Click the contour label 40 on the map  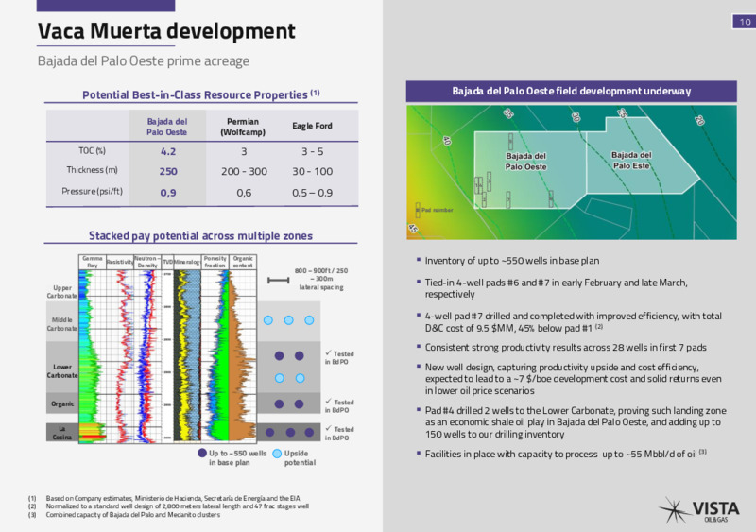446,141
